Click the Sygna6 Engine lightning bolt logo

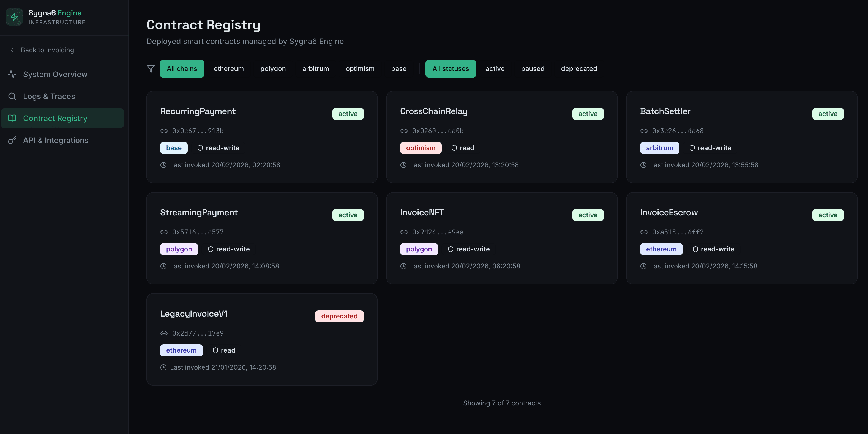(14, 17)
